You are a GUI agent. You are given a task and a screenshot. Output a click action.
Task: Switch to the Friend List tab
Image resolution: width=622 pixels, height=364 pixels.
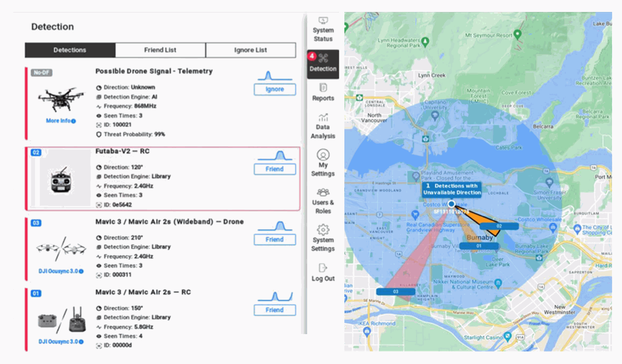(x=160, y=50)
